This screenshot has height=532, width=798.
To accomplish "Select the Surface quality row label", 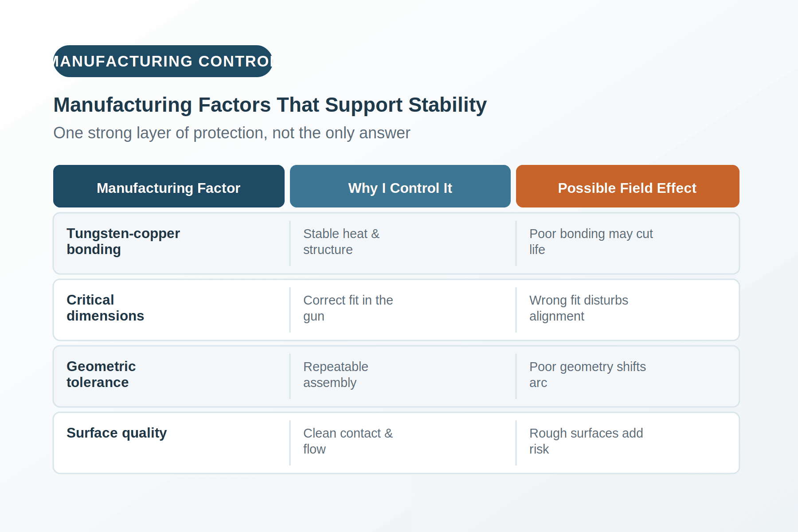I will 117,433.
